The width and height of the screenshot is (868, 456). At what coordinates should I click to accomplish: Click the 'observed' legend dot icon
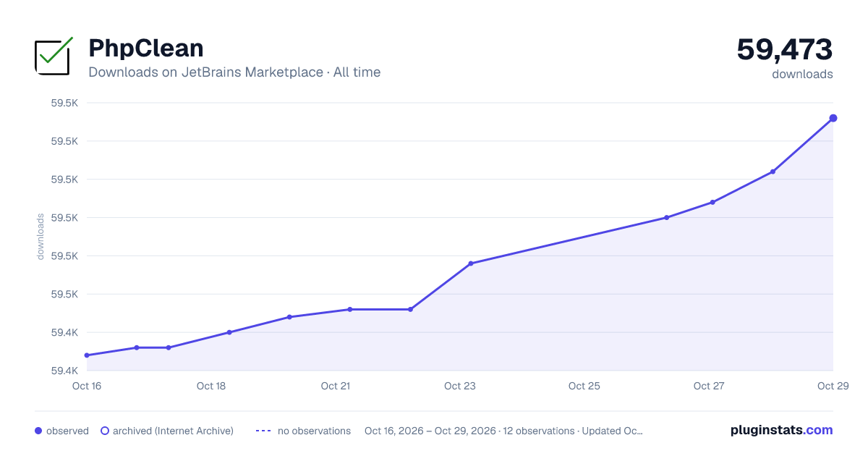[x=38, y=431]
